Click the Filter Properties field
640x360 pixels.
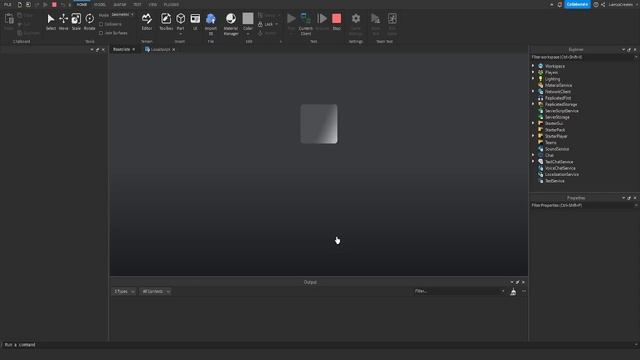(584, 205)
